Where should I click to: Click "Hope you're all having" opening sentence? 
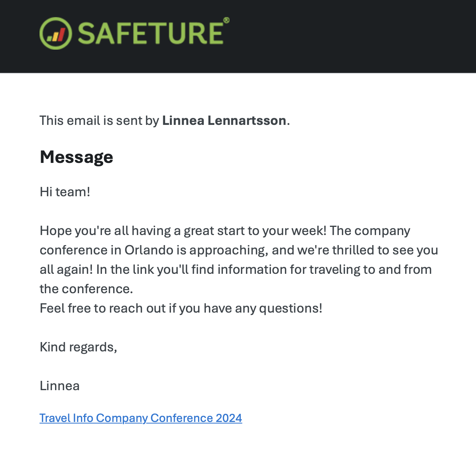pos(105,231)
